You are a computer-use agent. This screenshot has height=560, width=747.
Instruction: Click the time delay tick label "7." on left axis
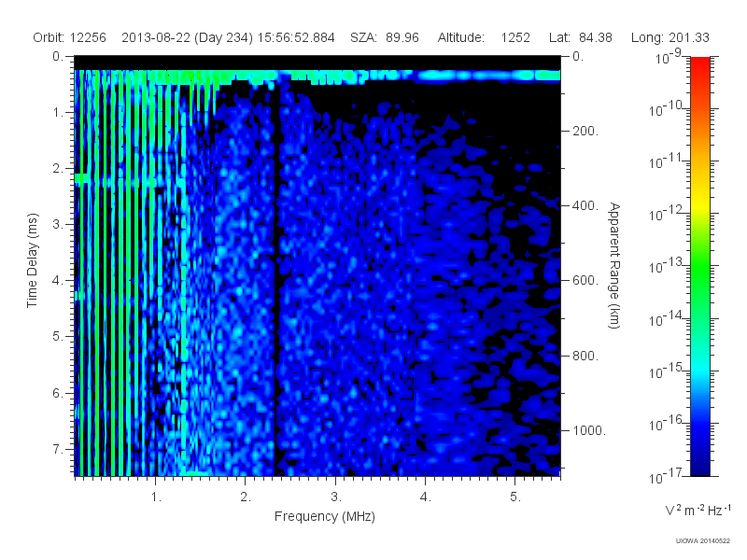[x=58, y=449]
